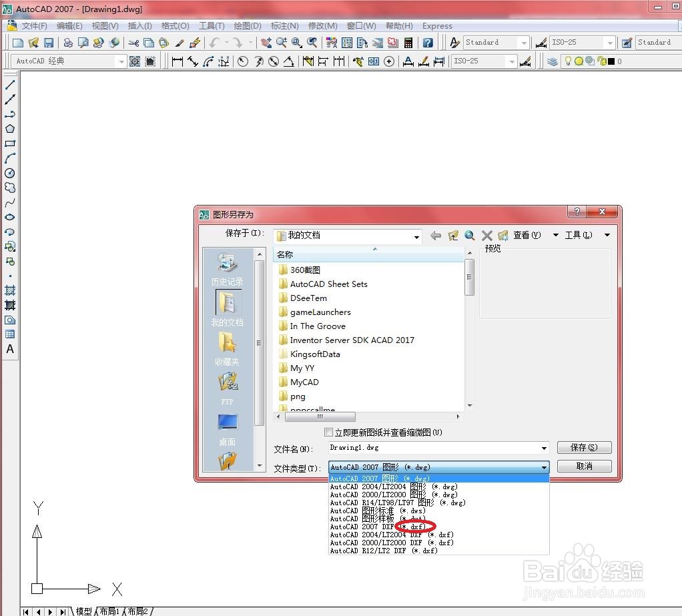Select the Linear dimension tool

(177, 62)
